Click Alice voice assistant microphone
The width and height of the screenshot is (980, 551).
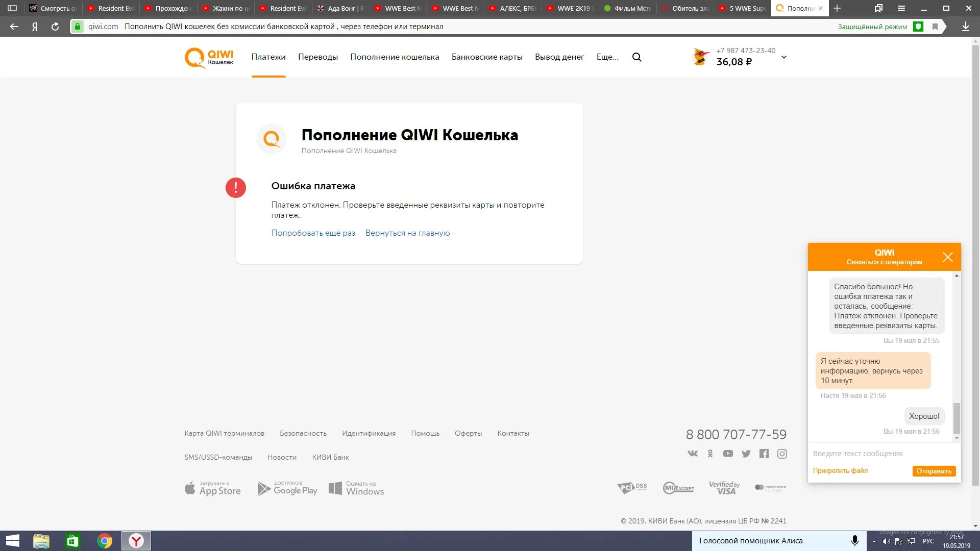click(x=855, y=541)
